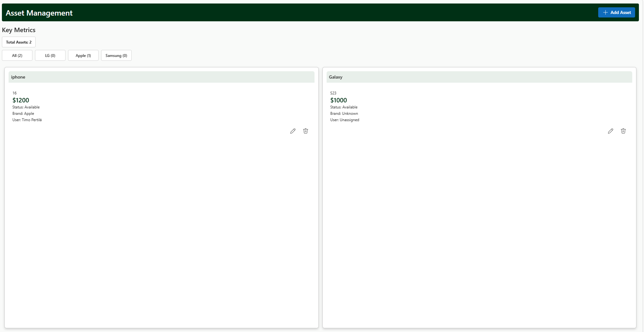
Task: Click the $1000 price on Galaxy card
Action: tap(338, 100)
